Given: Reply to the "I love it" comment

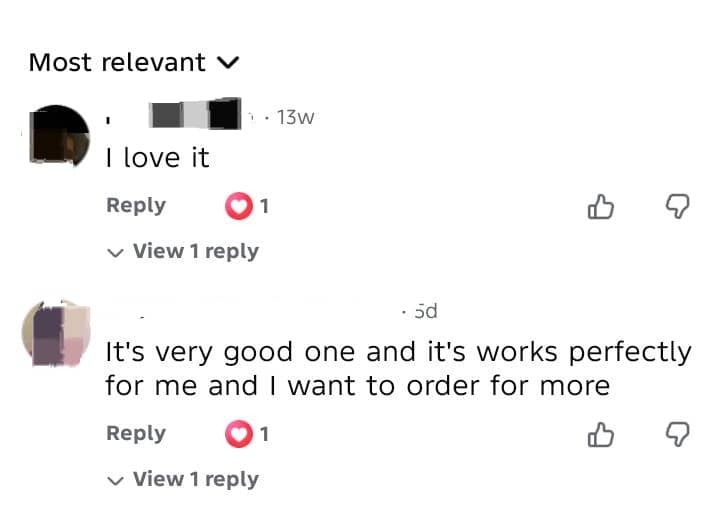Looking at the screenshot, I should point(136,205).
